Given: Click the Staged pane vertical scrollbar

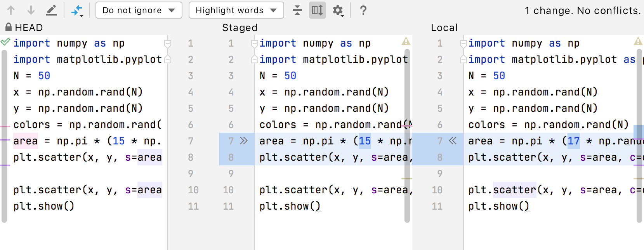Looking at the screenshot, I should [x=407, y=136].
